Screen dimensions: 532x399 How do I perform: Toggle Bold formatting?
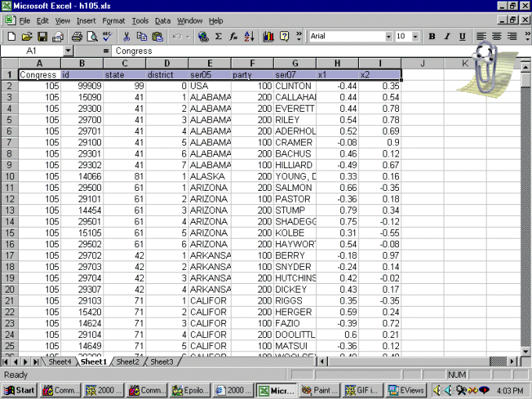(432, 37)
